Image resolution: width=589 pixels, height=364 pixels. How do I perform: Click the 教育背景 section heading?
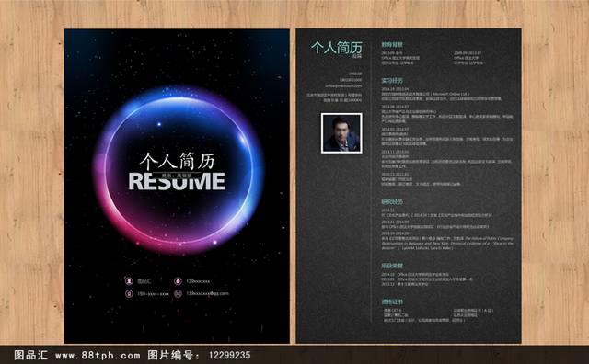[x=392, y=45]
